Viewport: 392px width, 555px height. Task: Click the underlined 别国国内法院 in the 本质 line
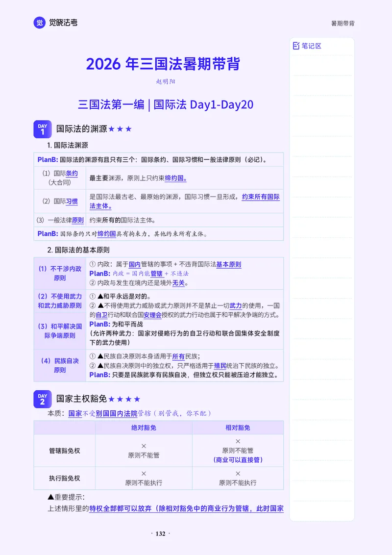tap(117, 413)
